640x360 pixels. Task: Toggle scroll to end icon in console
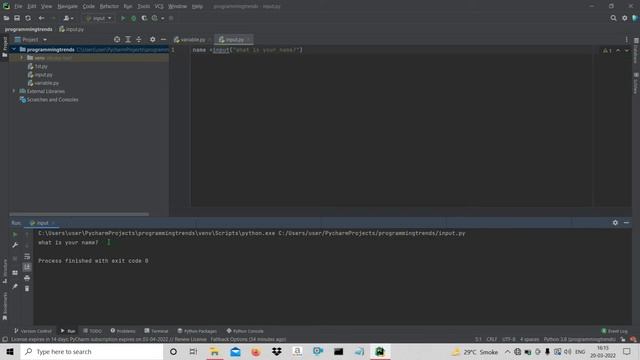[x=27, y=267]
